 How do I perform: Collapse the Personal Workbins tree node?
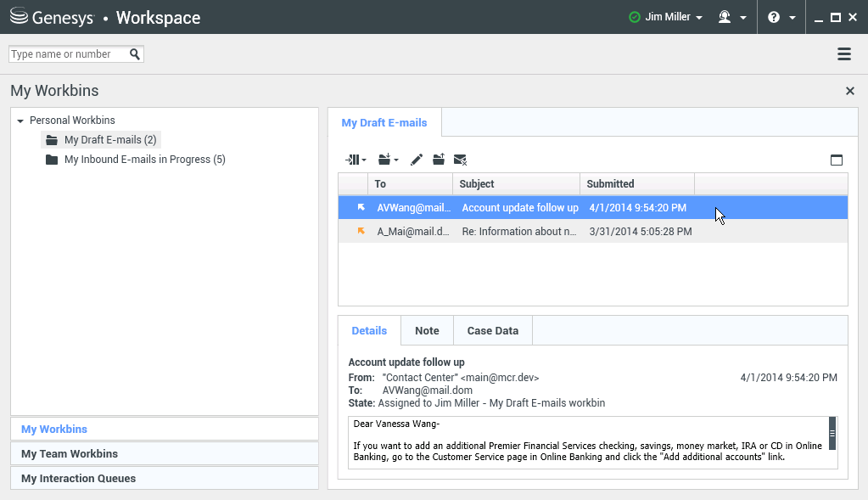tap(20, 121)
